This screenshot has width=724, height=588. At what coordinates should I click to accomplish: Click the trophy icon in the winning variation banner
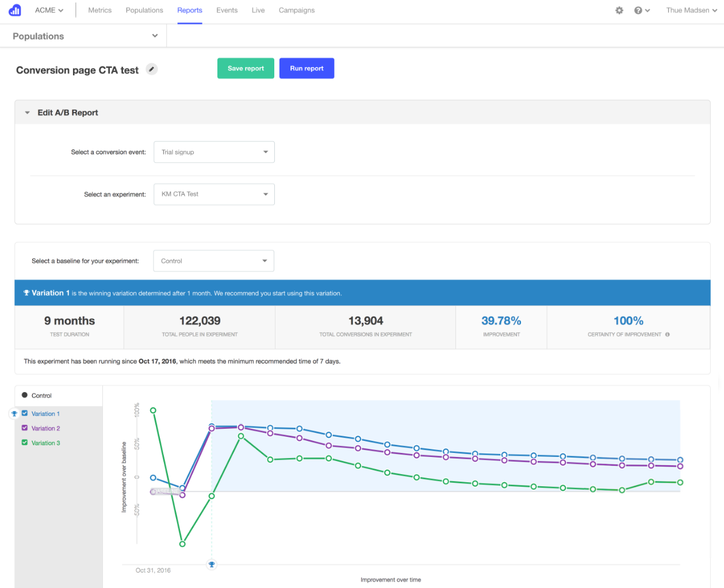point(26,293)
